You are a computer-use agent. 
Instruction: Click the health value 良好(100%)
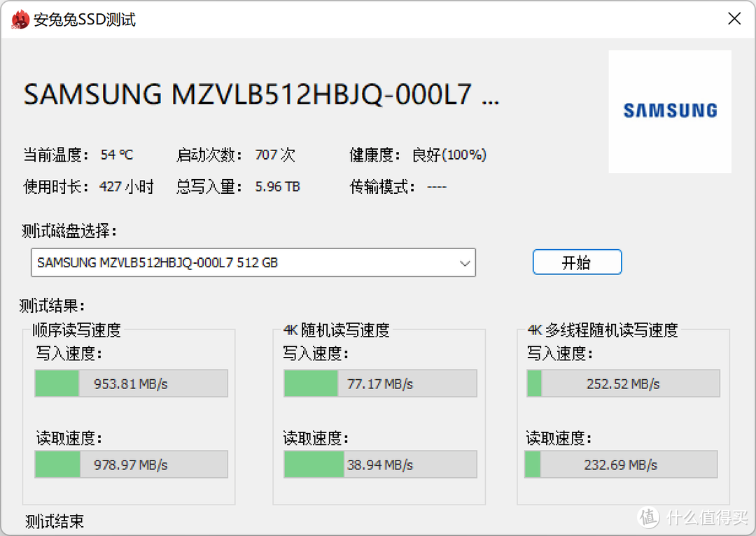click(449, 155)
